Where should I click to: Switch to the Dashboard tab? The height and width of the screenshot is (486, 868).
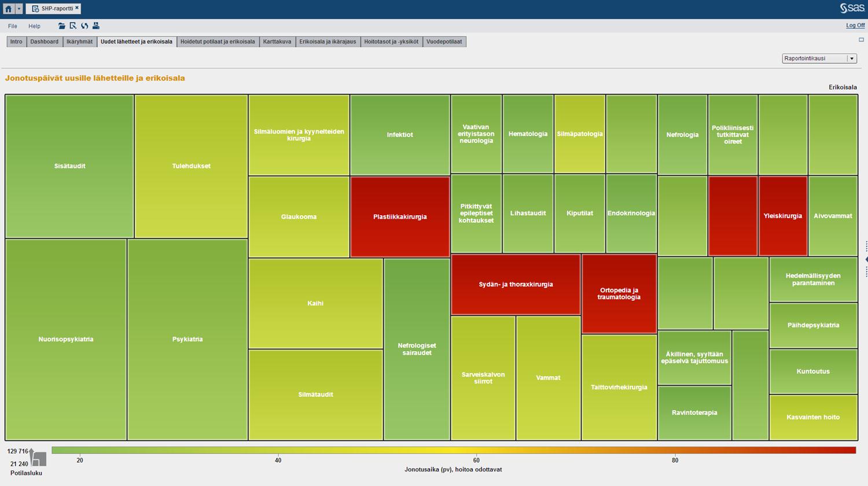[45, 42]
